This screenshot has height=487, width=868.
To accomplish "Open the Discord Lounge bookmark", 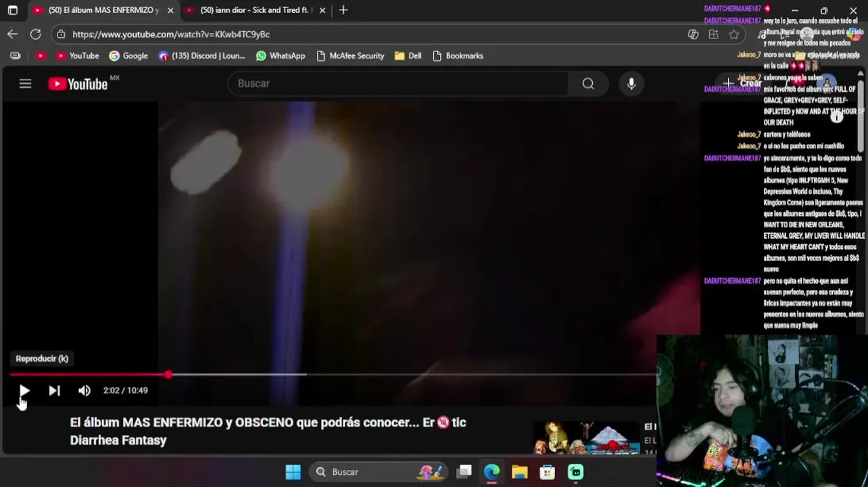I will click(x=202, y=55).
